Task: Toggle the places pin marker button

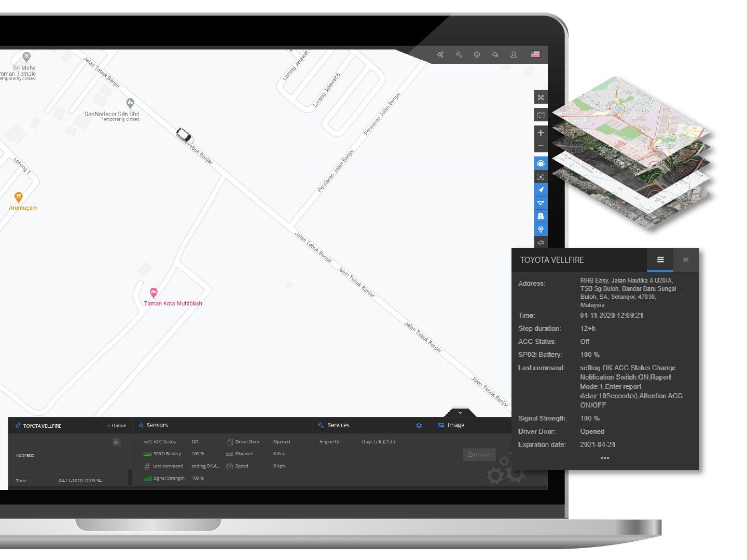Action: 541,229
